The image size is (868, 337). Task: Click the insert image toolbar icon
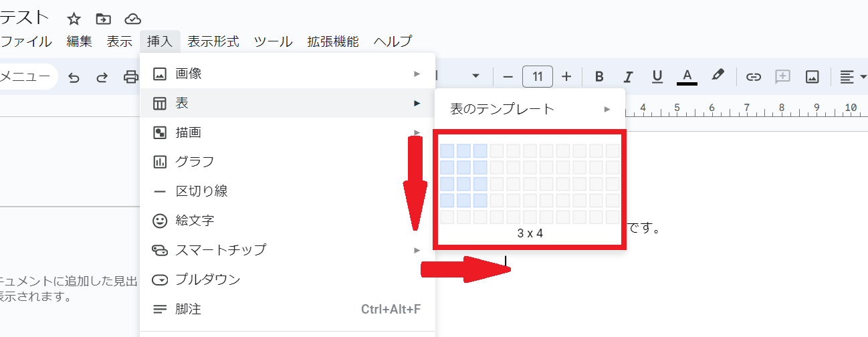click(x=812, y=77)
